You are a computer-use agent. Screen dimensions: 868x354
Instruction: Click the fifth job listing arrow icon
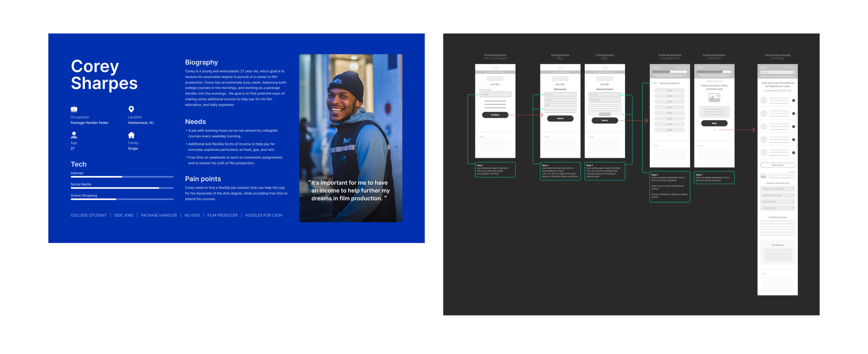point(794,153)
